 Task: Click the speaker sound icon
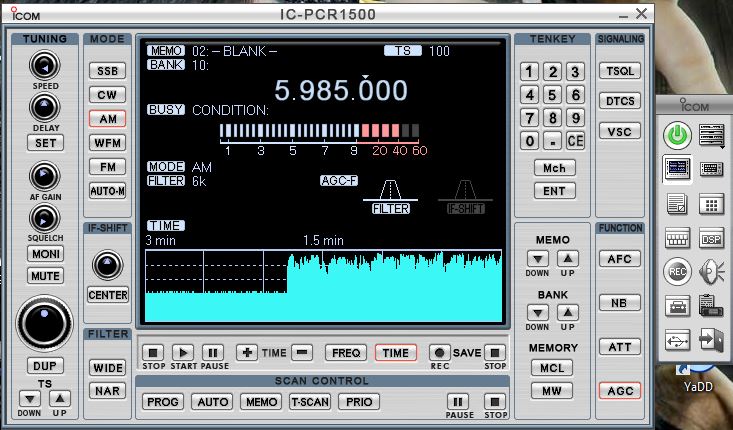click(x=711, y=272)
